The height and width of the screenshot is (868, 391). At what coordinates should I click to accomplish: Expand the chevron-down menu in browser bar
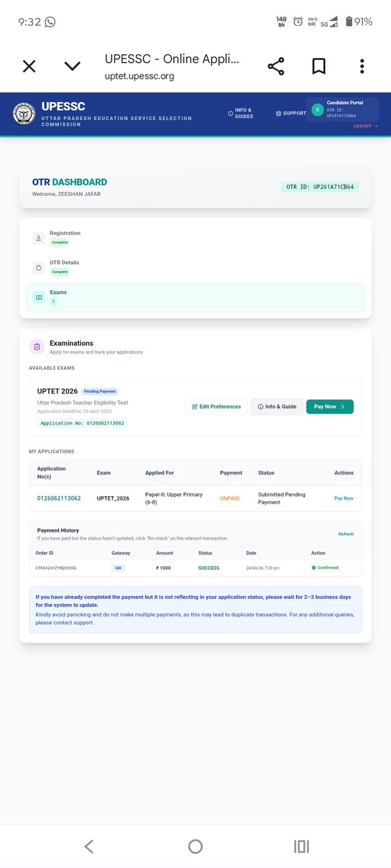pyautogui.click(x=72, y=67)
